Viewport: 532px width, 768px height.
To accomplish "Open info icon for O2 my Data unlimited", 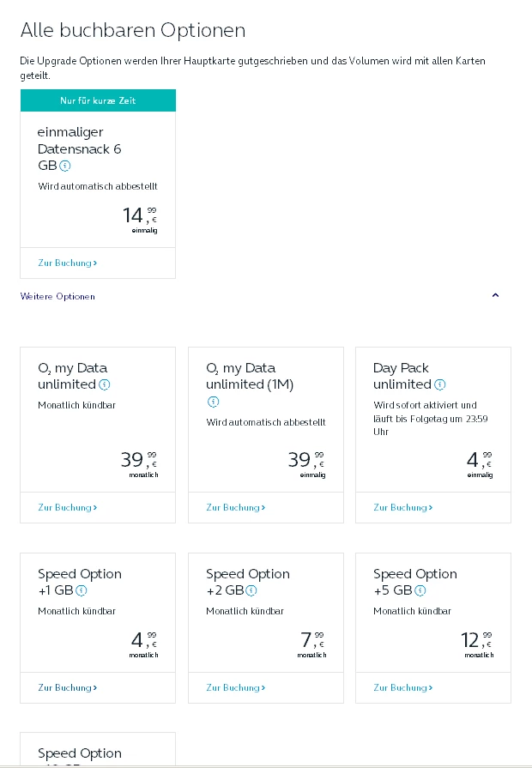I will click(x=104, y=384).
